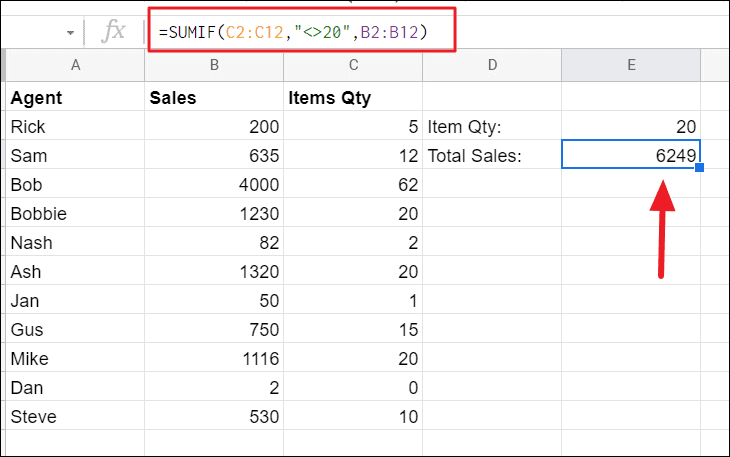This screenshot has height=457, width=730.
Task: Select column C header
Action: tap(352, 65)
